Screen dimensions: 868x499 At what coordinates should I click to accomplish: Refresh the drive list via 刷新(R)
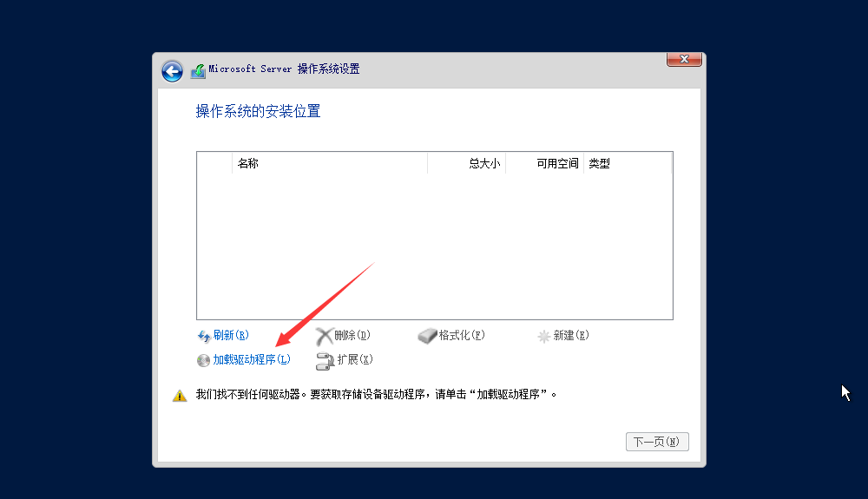[x=230, y=335]
